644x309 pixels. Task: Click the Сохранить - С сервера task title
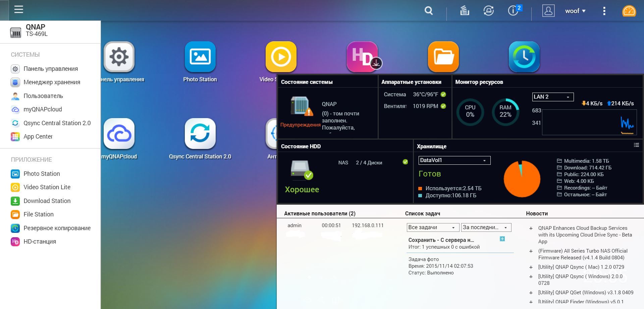[441, 240]
